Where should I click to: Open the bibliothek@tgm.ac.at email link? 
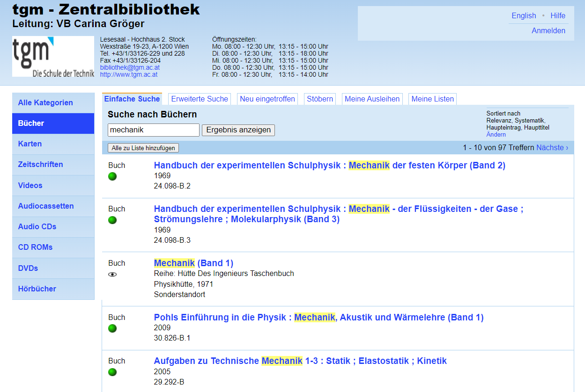tap(129, 67)
